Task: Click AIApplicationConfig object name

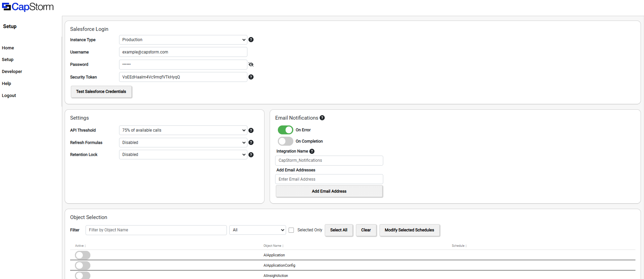Action: (279, 265)
